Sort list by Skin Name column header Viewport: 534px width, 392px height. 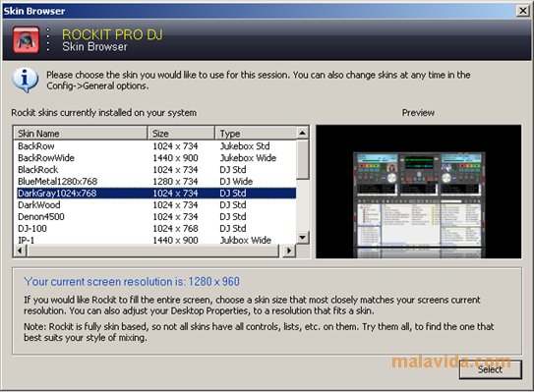(x=81, y=133)
